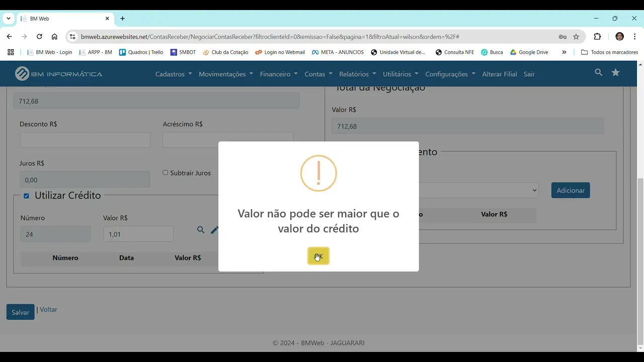Open Consulta NFE bookmark
644x362 pixels.
point(455,52)
